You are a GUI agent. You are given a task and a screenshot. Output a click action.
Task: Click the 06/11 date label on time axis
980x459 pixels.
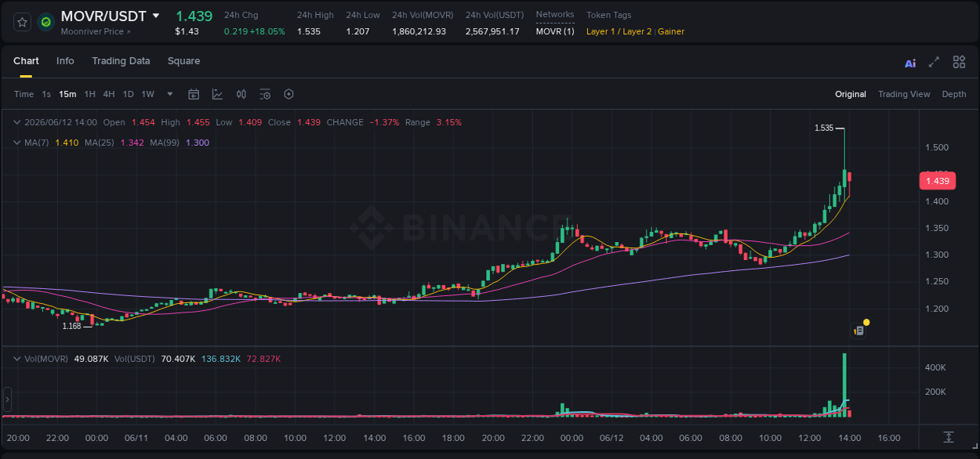tap(136, 438)
